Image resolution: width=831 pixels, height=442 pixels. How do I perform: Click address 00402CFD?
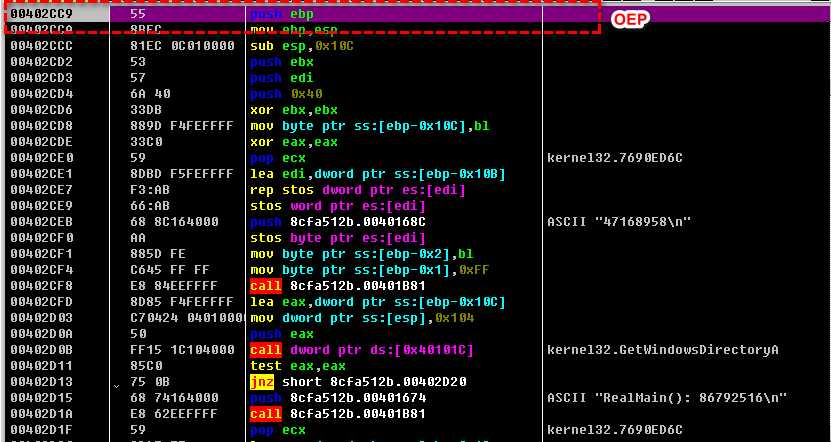coord(41,302)
